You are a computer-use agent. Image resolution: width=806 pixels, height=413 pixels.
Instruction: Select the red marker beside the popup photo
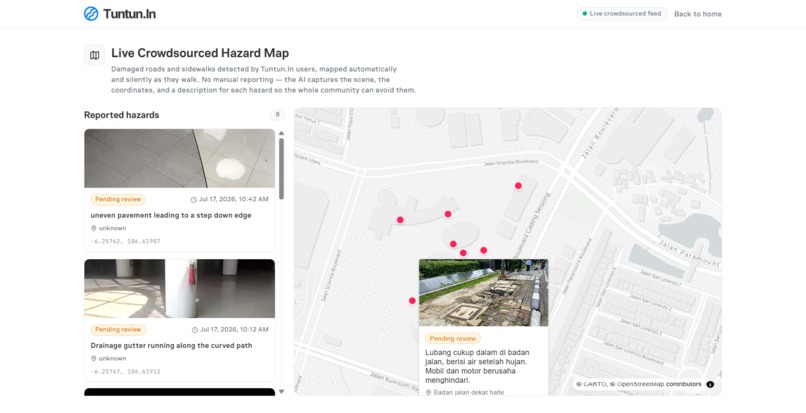click(x=412, y=301)
